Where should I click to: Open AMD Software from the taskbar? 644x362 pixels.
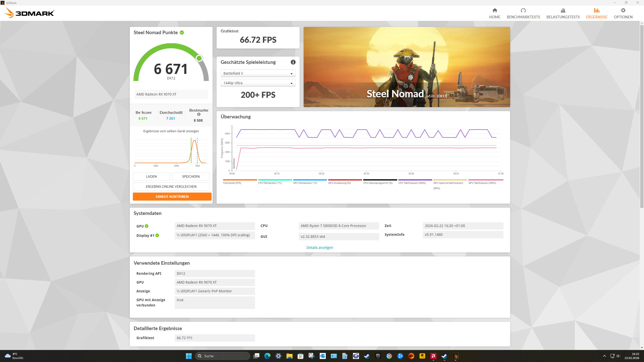coord(433,356)
